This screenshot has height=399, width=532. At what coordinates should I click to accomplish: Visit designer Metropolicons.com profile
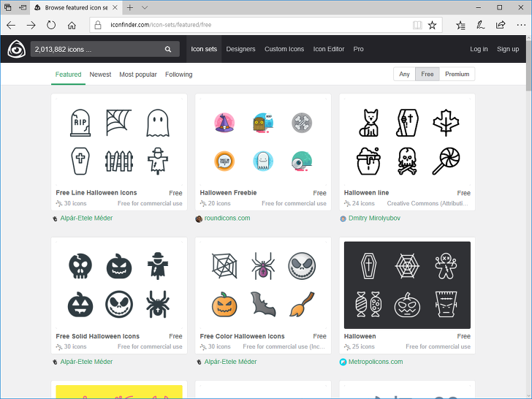tap(376, 362)
